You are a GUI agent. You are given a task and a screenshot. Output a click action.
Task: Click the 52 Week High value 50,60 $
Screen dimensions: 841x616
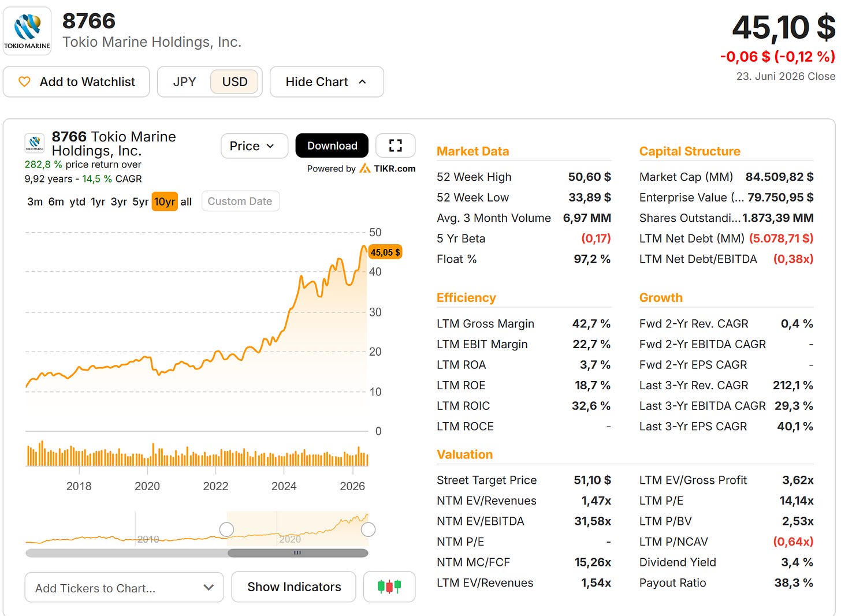590,177
